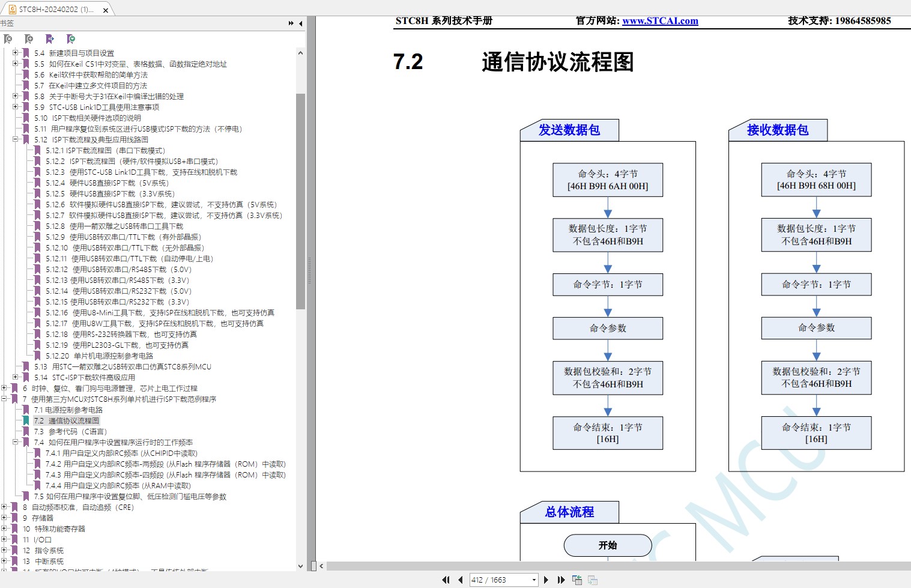The width and height of the screenshot is (911, 588).
Task: Open bookmark 13 中断系统
Action: 43,562
